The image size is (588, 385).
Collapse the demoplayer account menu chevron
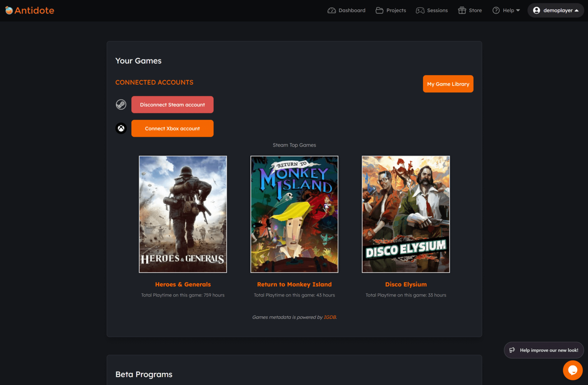[577, 10]
